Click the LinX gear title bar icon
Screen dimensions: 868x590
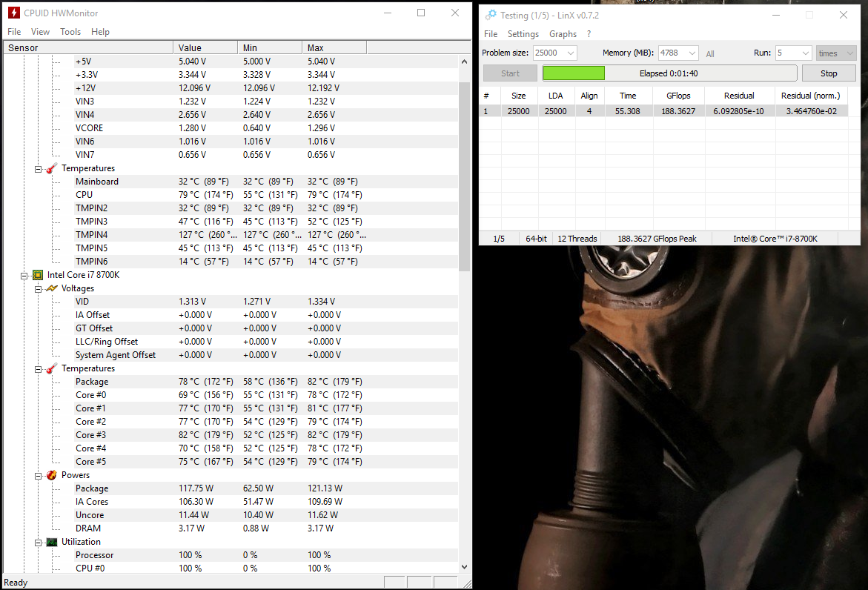[491, 15]
